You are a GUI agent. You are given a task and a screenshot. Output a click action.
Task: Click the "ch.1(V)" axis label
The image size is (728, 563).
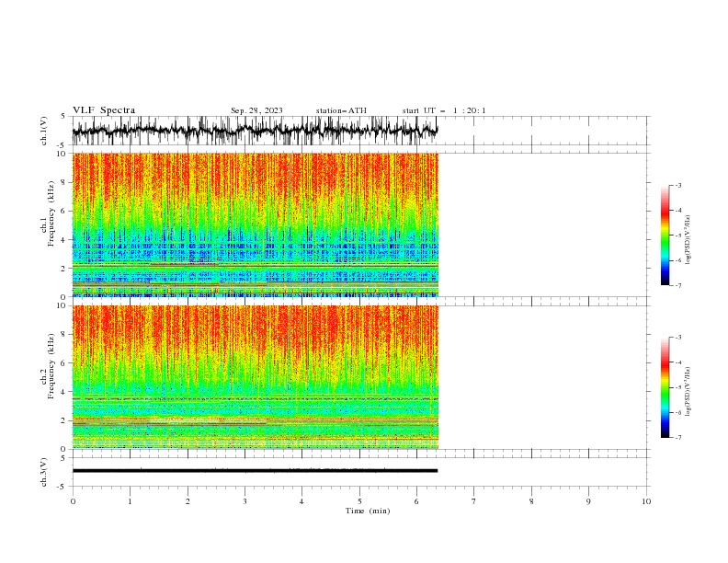pos(44,131)
